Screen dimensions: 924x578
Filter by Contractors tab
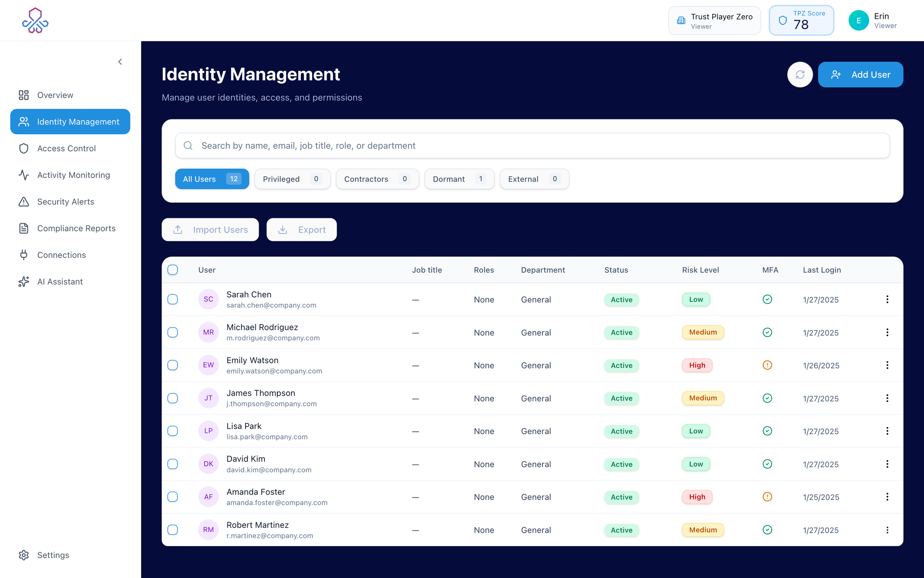(377, 179)
